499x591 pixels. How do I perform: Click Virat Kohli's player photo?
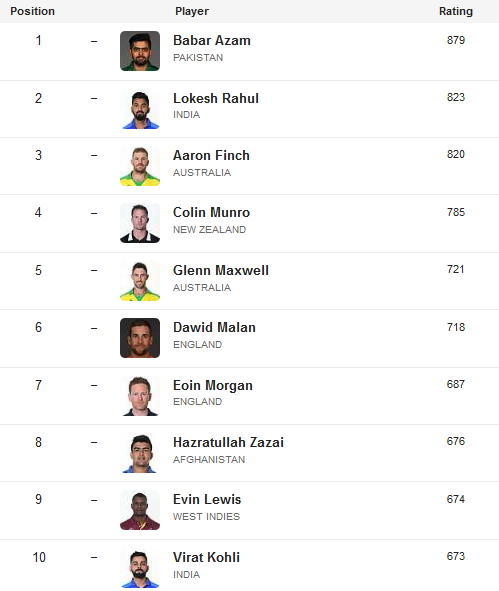pos(140,568)
